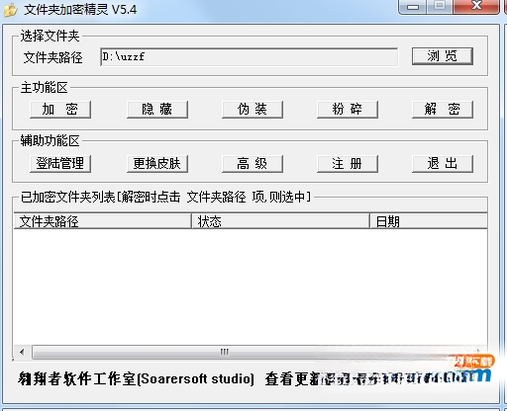Click the left arrow of horizontal scrollbar

click(x=22, y=352)
